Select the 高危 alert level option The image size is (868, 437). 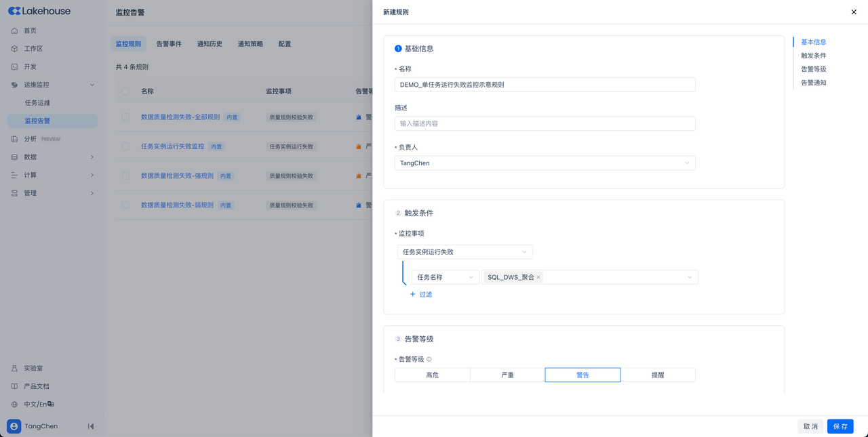click(432, 375)
